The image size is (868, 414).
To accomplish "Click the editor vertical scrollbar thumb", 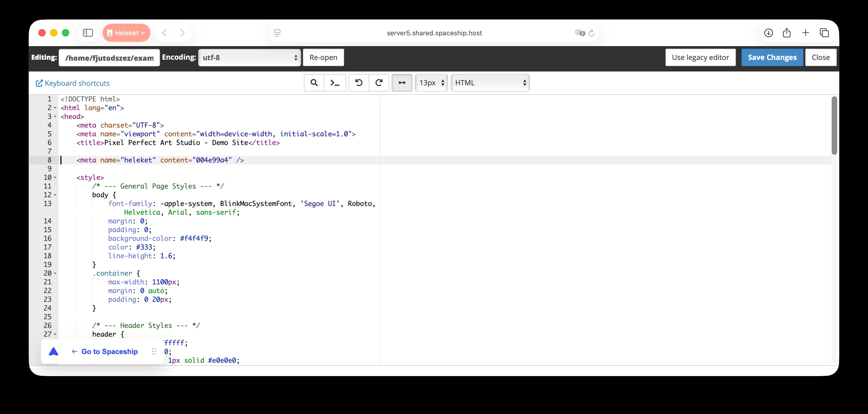I will [x=834, y=126].
